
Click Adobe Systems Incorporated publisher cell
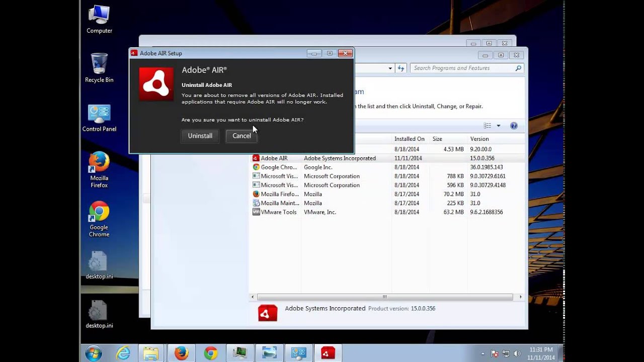340,158
